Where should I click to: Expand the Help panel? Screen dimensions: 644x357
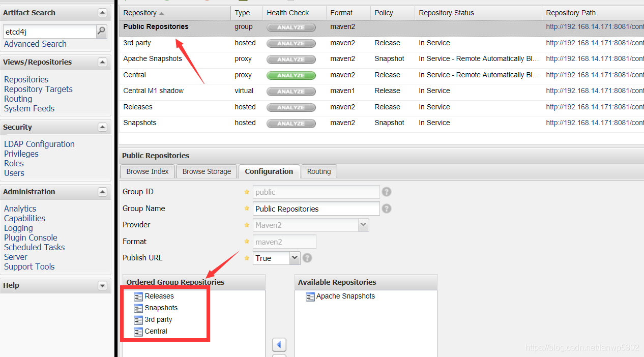click(103, 285)
